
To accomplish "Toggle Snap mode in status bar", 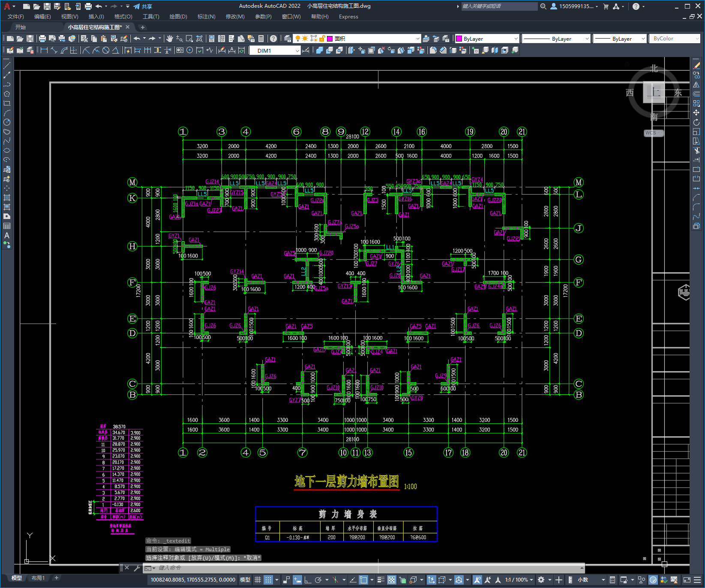I will click(268, 580).
